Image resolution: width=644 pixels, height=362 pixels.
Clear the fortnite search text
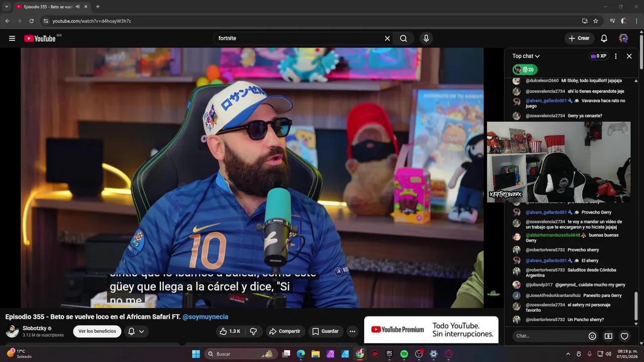(387, 38)
